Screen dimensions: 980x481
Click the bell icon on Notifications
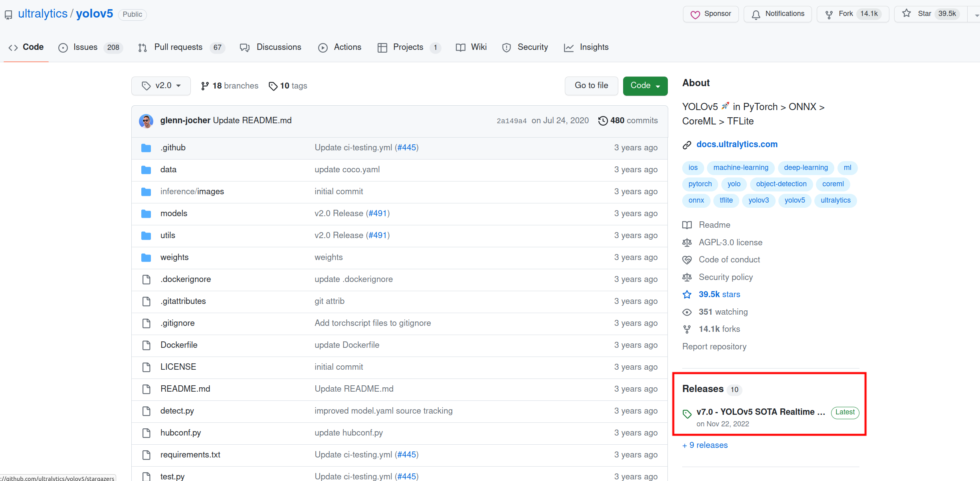pos(756,15)
